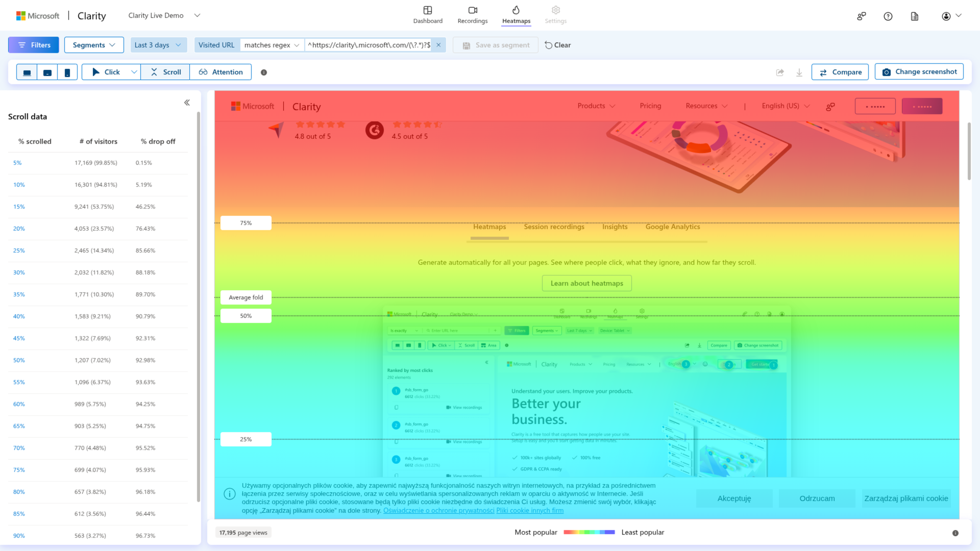Click the popularity color gradient legend
Viewport: 980px width, 551px height.
point(589,532)
